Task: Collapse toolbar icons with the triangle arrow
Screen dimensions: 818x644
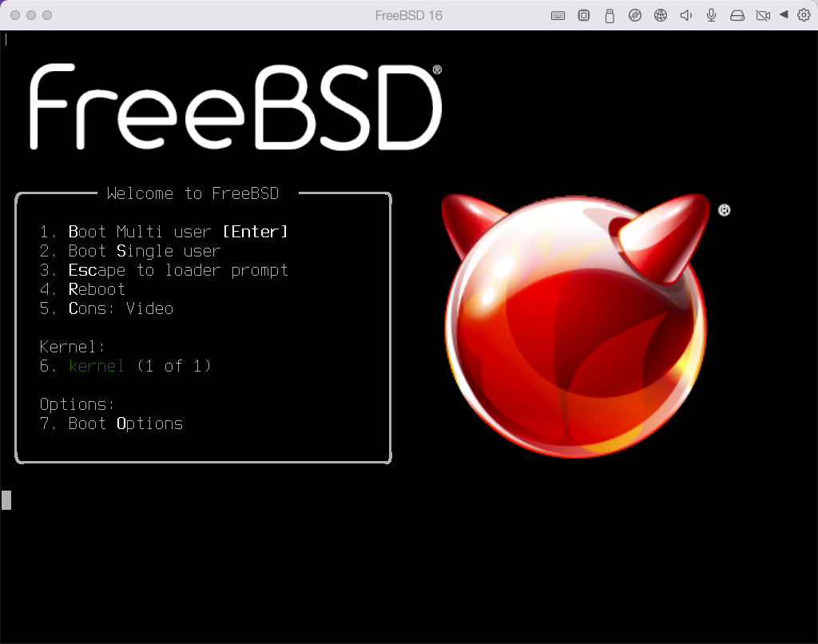Action: pos(784,15)
